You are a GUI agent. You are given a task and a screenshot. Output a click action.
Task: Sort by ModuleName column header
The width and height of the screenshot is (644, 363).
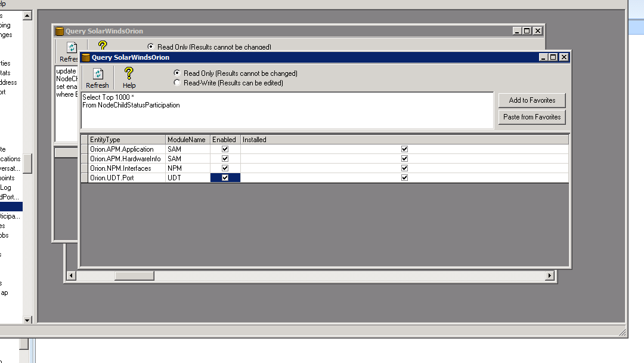click(188, 140)
